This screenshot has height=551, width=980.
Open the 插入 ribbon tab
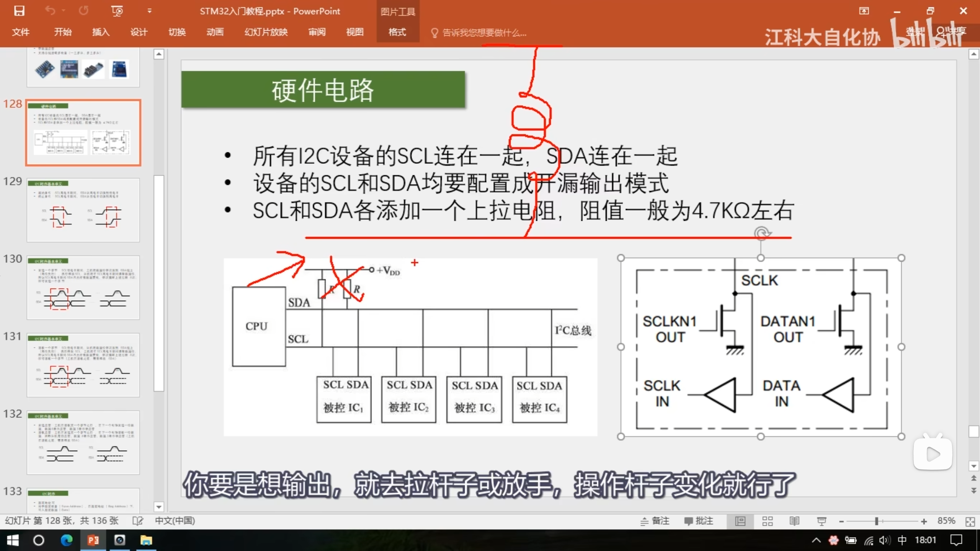point(101,32)
